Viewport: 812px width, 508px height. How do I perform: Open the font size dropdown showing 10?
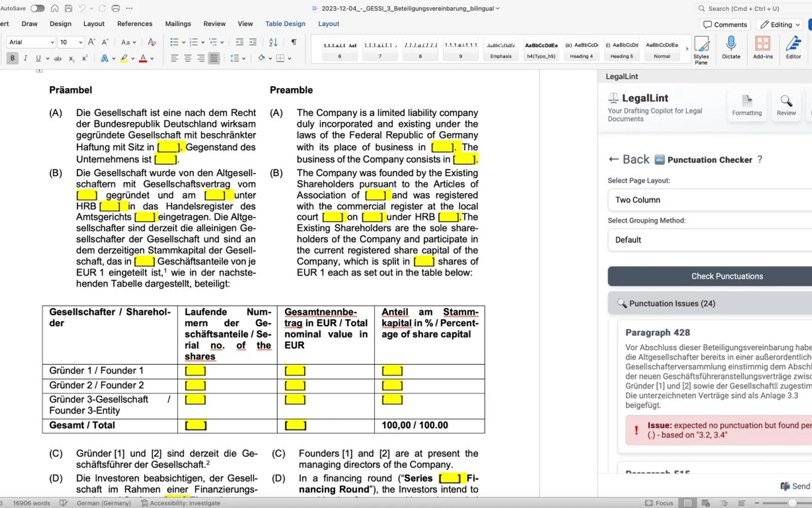[71, 42]
